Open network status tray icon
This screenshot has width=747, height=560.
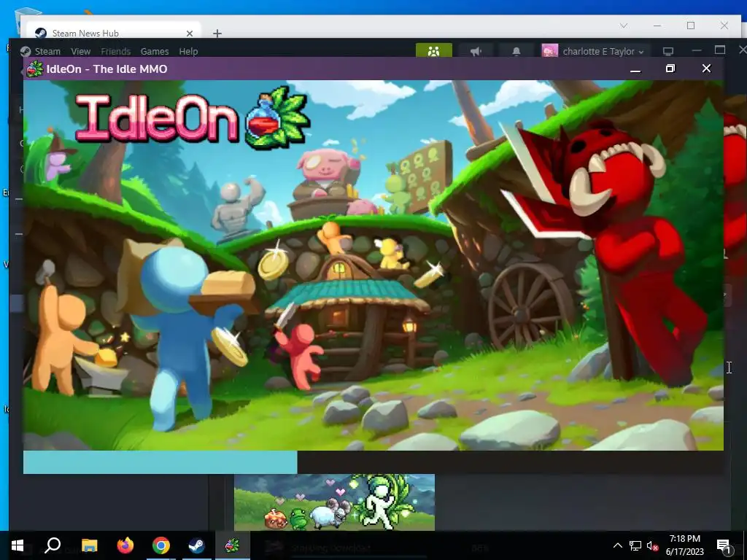(x=635, y=545)
